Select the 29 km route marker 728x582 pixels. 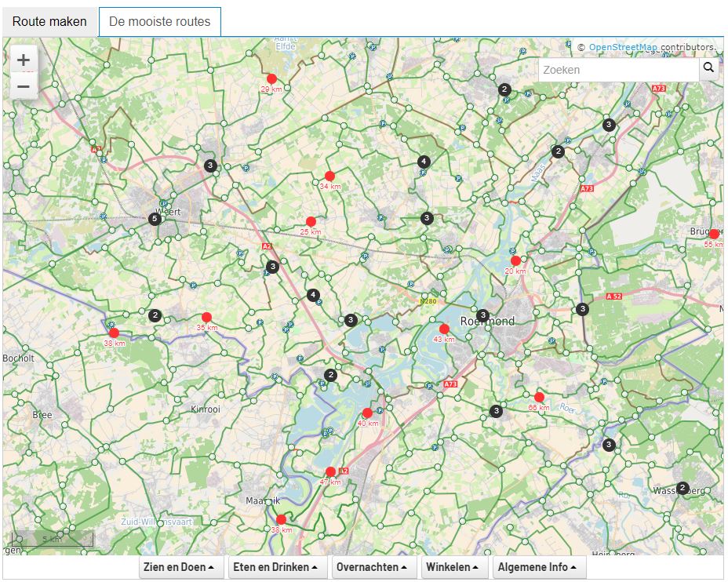tap(271, 78)
